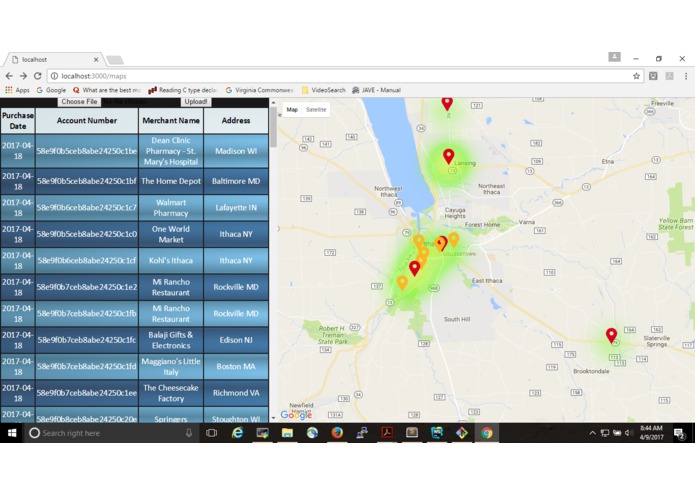This screenshot has height=494, width=695.
Task: Select the Walmart Pharmacy merchant cell
Action: click(171, 208)
